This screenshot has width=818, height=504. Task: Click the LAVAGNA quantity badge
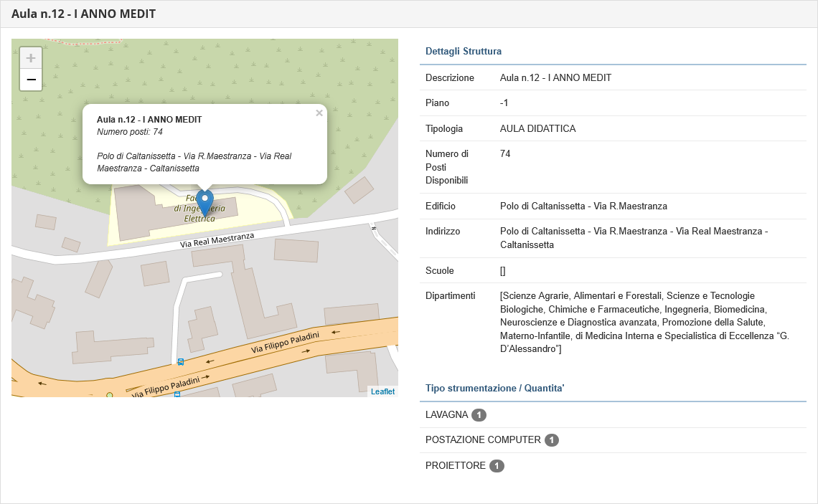[x=479, y=415]
